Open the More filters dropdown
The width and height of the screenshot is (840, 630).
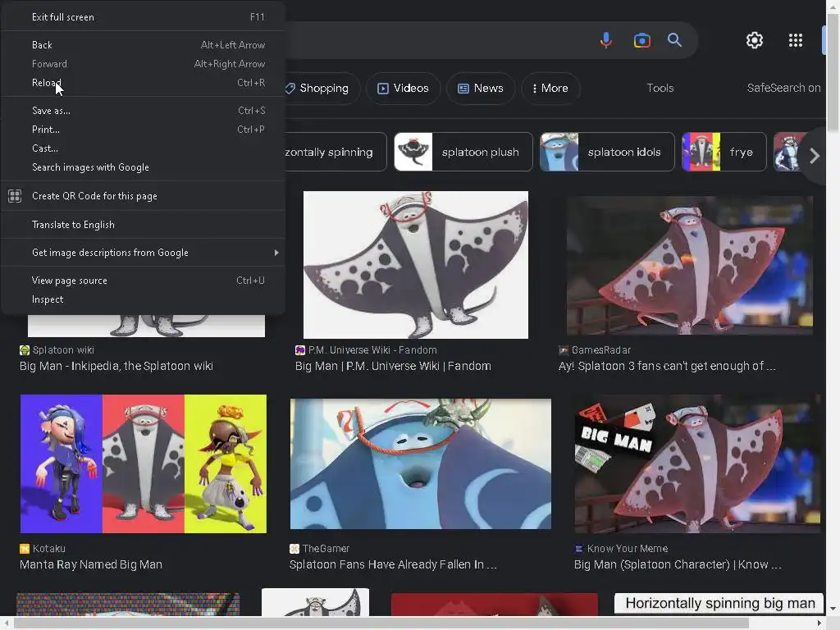550,89
